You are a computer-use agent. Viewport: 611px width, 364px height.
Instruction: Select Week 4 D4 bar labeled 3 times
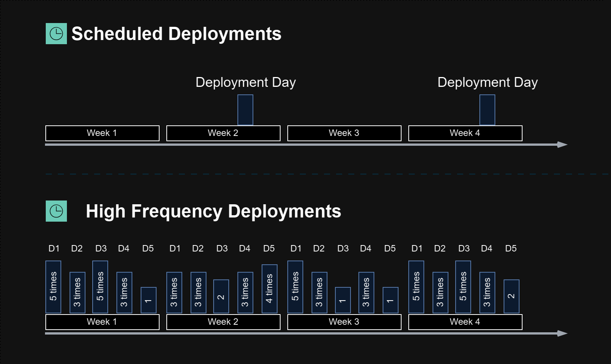[x=487, y=293]
